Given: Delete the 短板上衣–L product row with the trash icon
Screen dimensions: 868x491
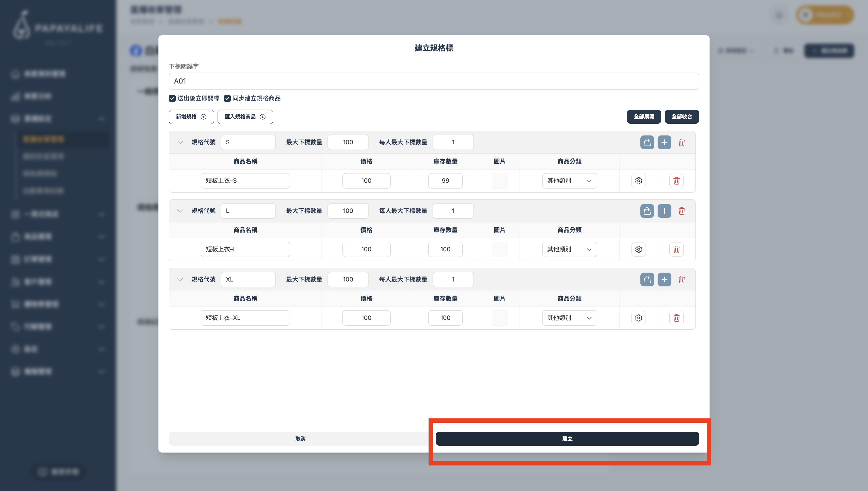Looking at the screenshot, I should (x=676, y=249).
